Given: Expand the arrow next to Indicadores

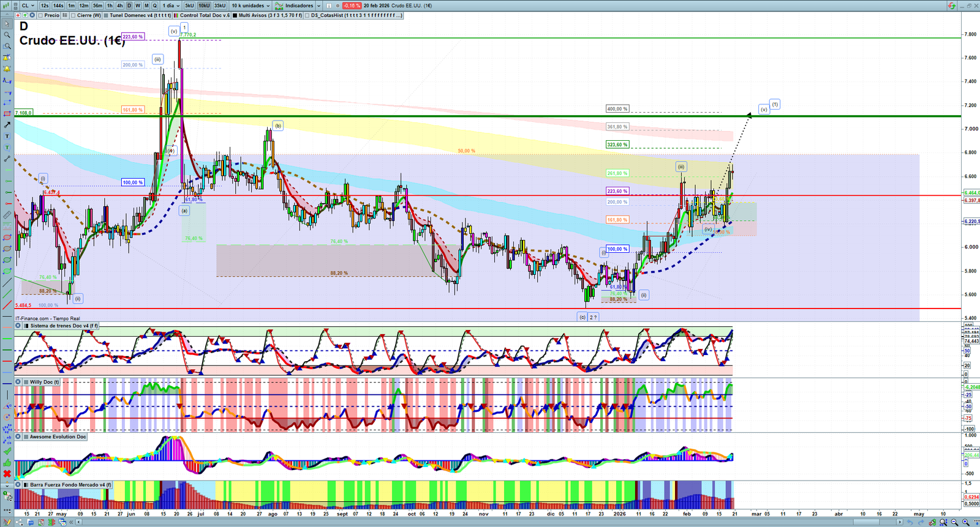Looking at the screenshot, I should [x=318, y=6].
